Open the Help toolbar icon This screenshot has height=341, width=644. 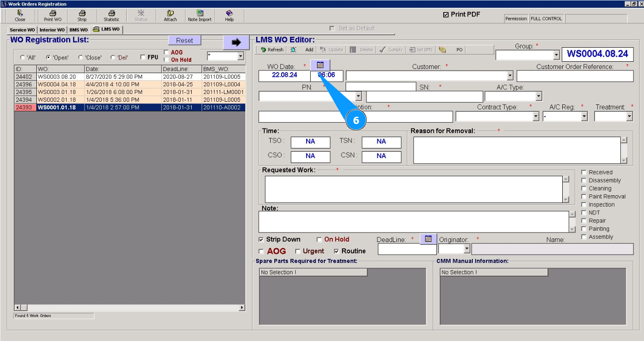pyautogui.click(x=229, y=16)
